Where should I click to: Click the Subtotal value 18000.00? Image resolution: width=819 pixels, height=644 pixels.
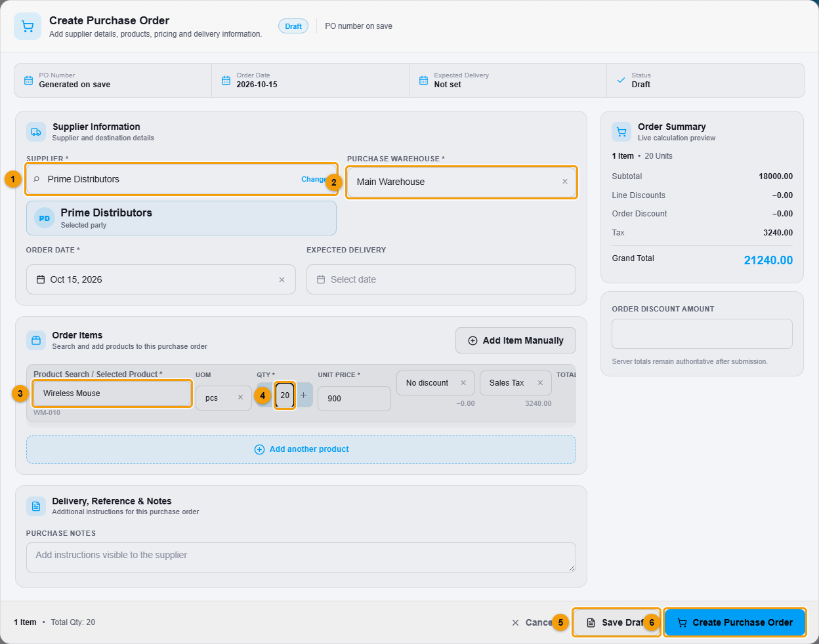(776, 176)
